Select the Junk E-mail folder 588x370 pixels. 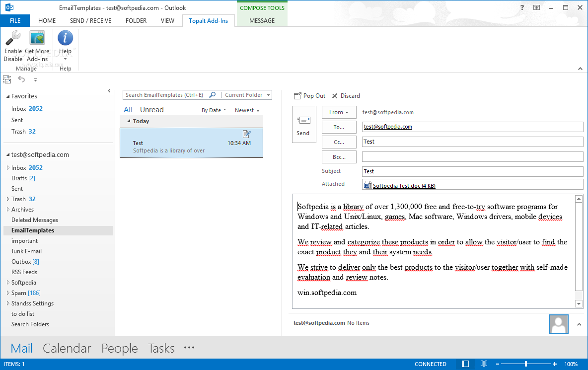pyautogui.click(x=26, y=251)
